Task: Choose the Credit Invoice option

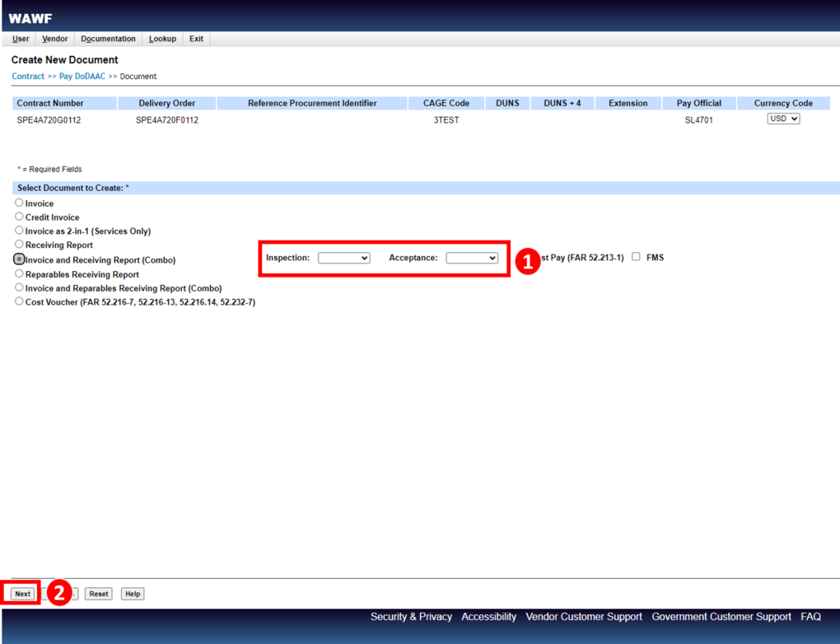Action: click(19, 217)
